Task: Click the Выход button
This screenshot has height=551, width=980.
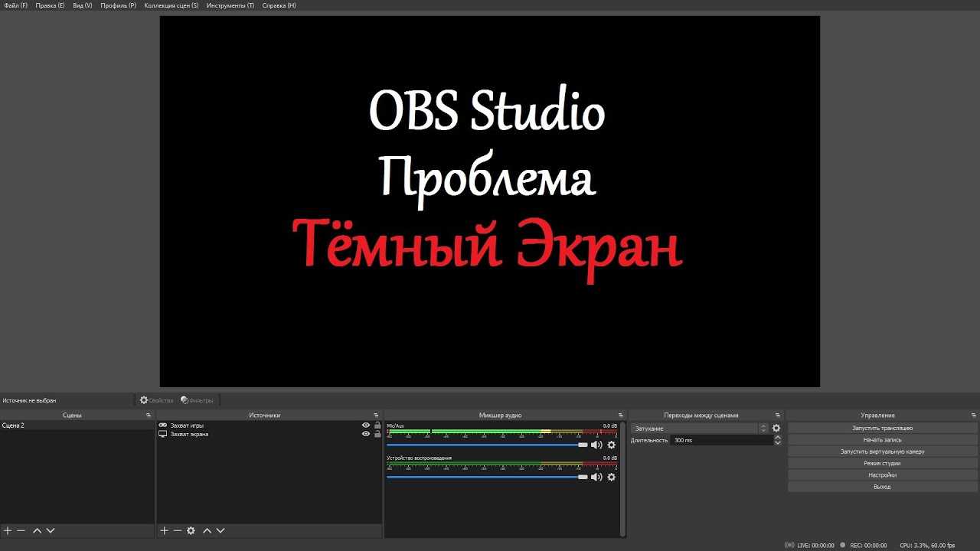Action: pyautogui.click(x=882, y=487)
